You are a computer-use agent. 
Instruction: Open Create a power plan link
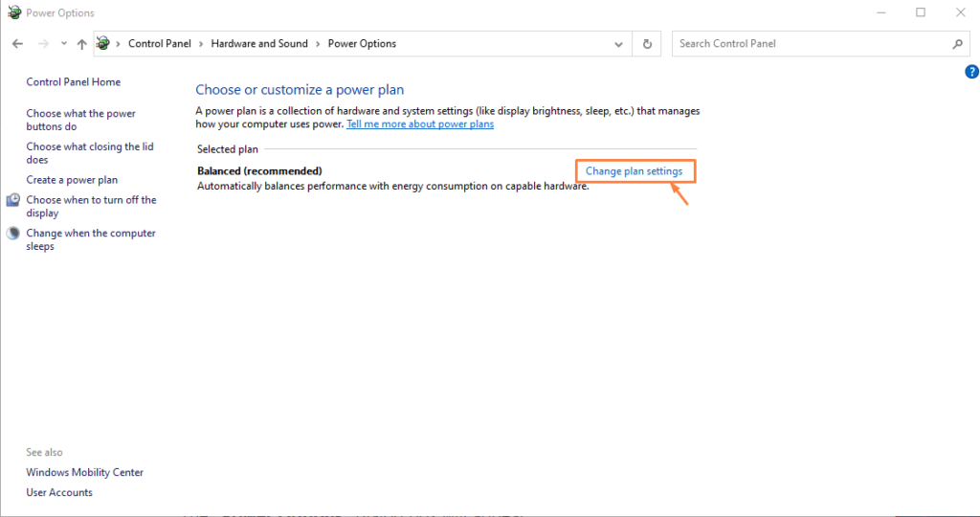pyautogui.click(x=72, y=180)
